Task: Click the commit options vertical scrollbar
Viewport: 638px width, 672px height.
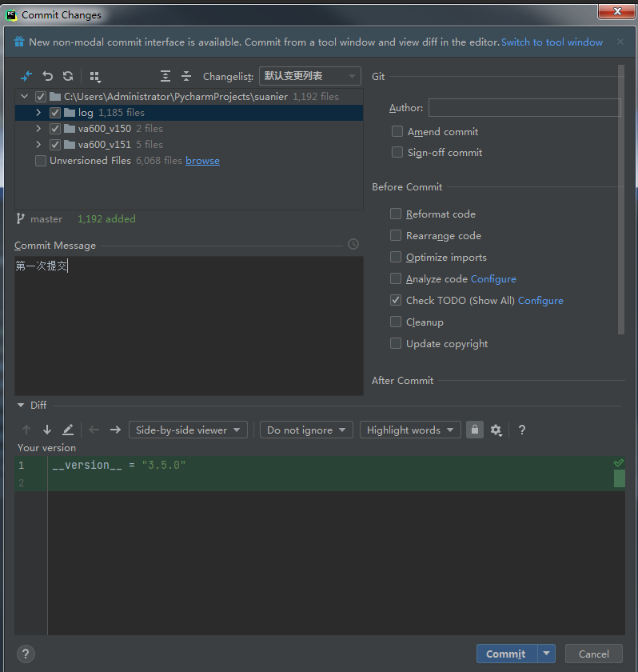Action: point(621,199)
